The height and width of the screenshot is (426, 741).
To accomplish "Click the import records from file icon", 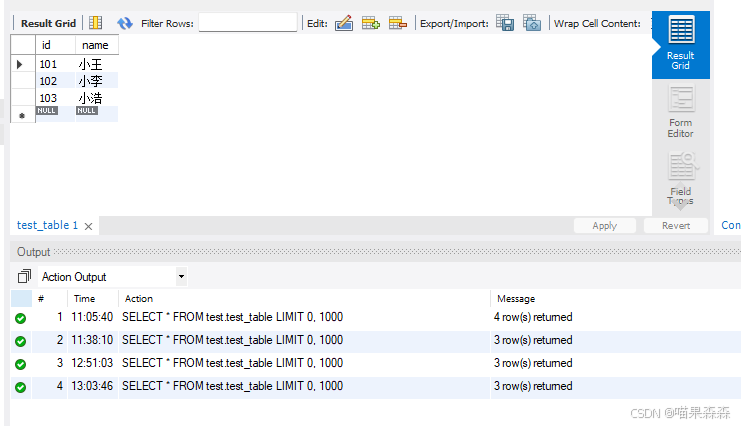I will [532, 23].
